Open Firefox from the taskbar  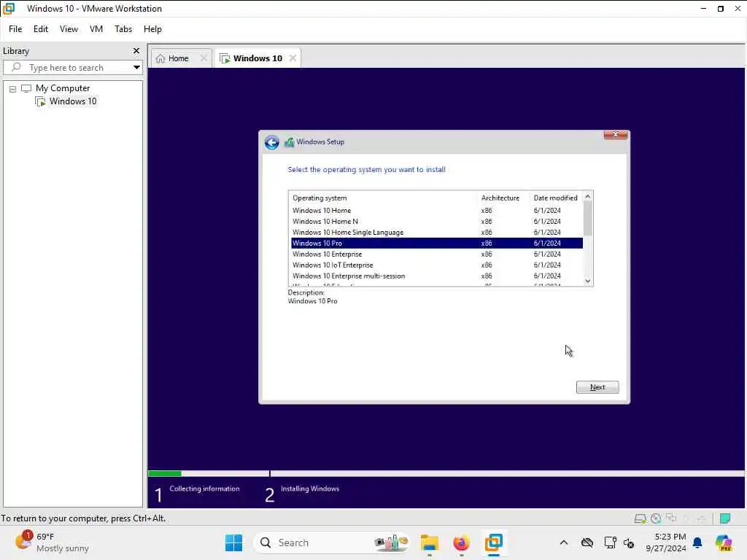461,542
